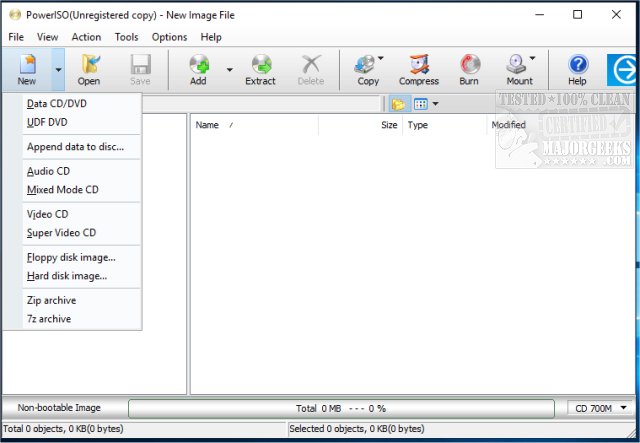This screenshot has height=443, width=640.
Task: Click the Mount toolbar icon
Action: pos(519,69)
